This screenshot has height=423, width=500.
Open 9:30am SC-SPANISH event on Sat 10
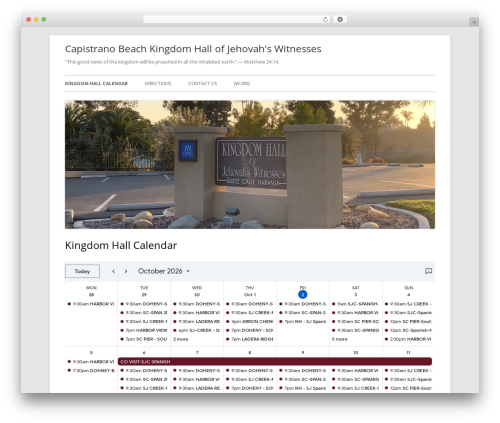pyautogui.click(x=356, y=379)
